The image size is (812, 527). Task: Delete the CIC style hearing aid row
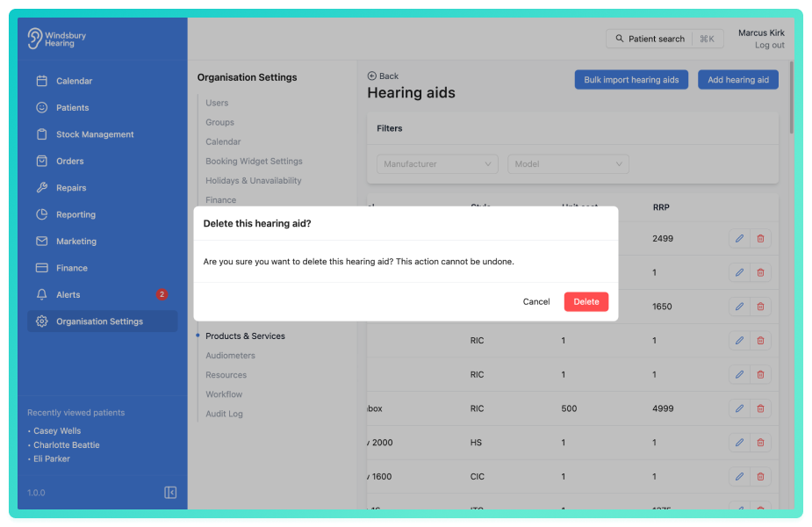click(x=760, y=476)
